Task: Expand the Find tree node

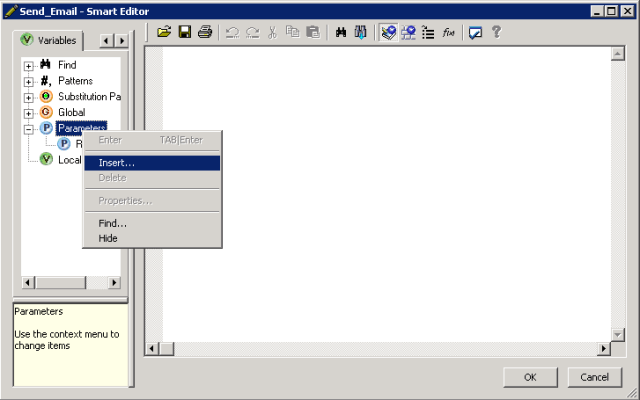Action: point(29,65)
